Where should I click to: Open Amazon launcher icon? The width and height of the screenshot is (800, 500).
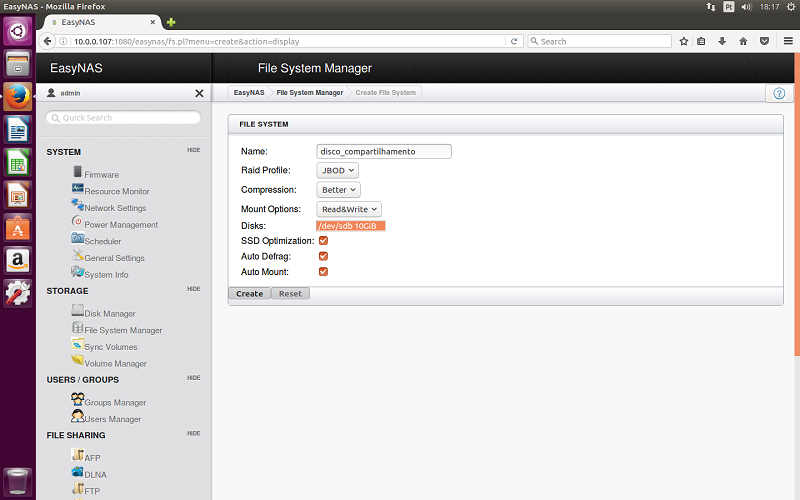pyautogui.click(x=18, y=260)
